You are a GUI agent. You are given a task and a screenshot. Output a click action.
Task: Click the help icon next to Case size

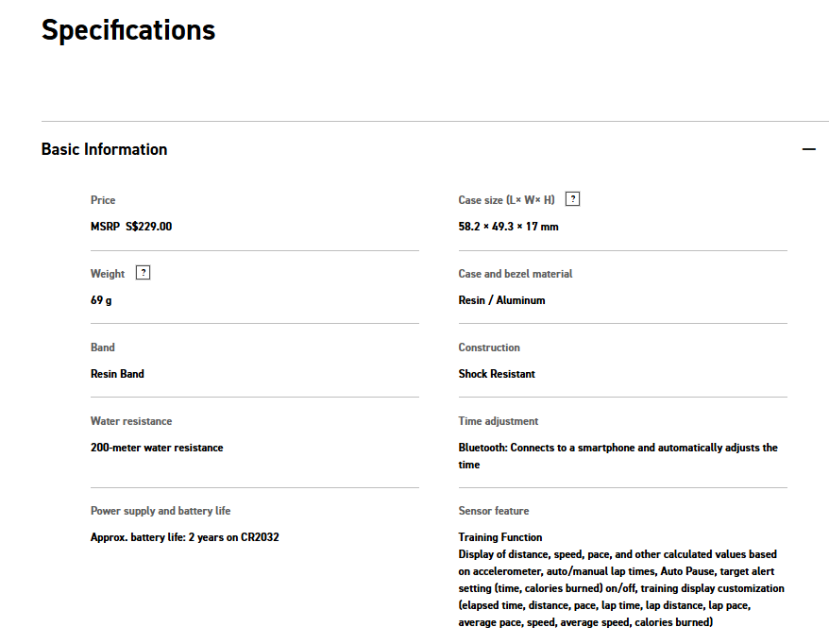[572, 199]
